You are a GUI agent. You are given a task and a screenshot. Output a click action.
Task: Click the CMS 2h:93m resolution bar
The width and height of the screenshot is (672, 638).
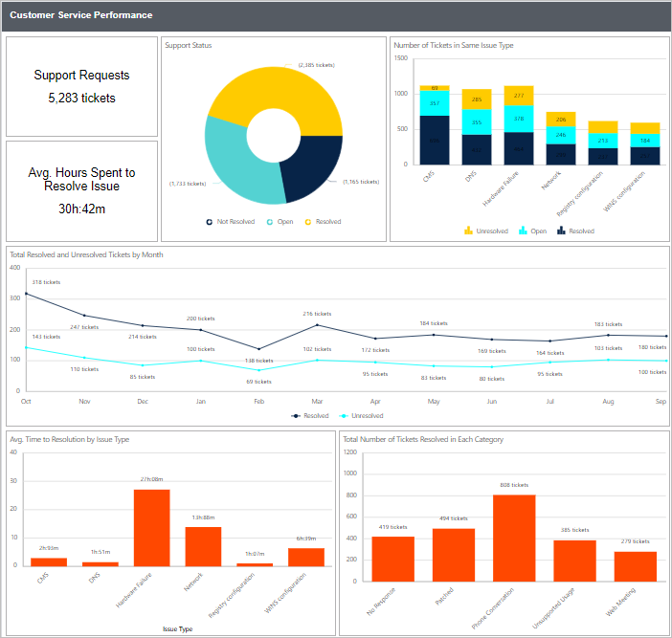(x=49, y=562)
